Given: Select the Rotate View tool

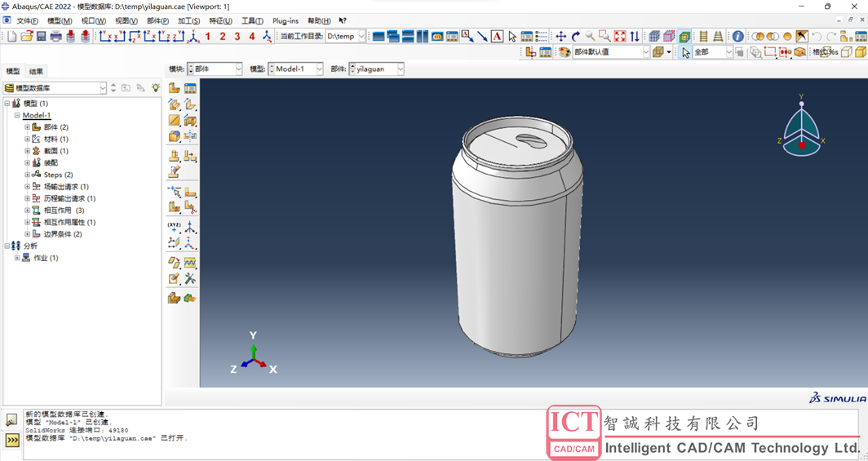Looking at the screenshot, I should click(576, 37).
